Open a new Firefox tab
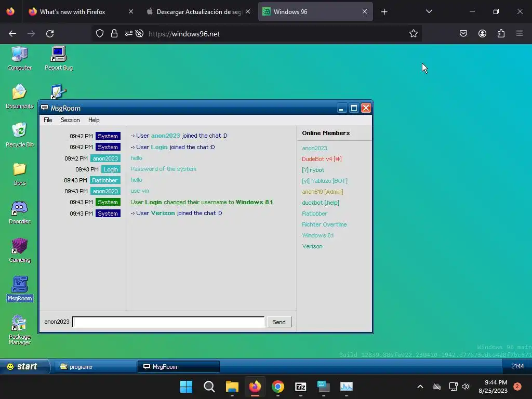Screen dimensions: 532x399 click(x=384, y=12)
